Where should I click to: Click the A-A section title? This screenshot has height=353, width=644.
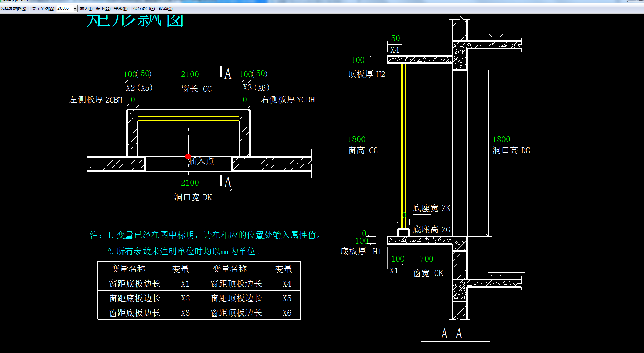pyautogui.click(x=452, y=334)
